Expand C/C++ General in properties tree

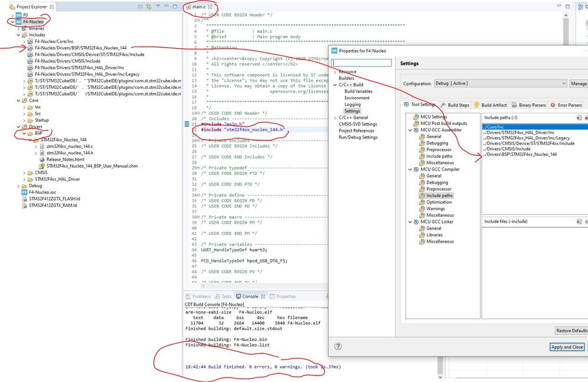click(335, 118)
